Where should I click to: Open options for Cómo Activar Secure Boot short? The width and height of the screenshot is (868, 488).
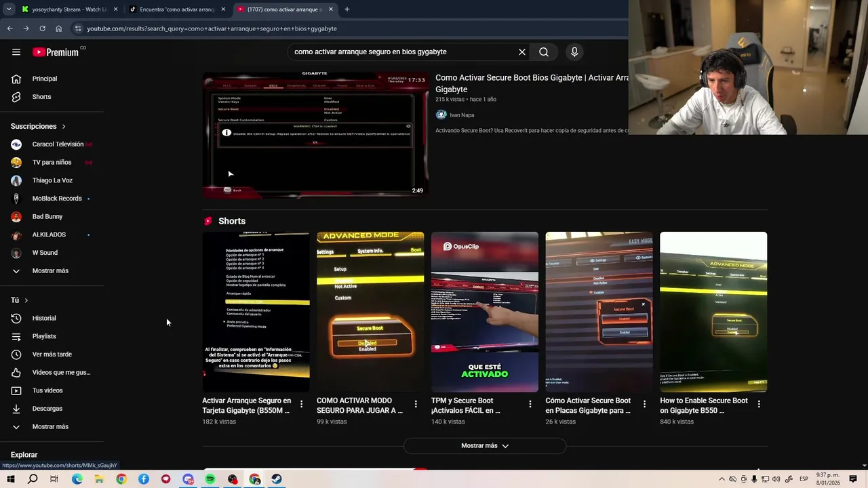(x=644, y=404)
